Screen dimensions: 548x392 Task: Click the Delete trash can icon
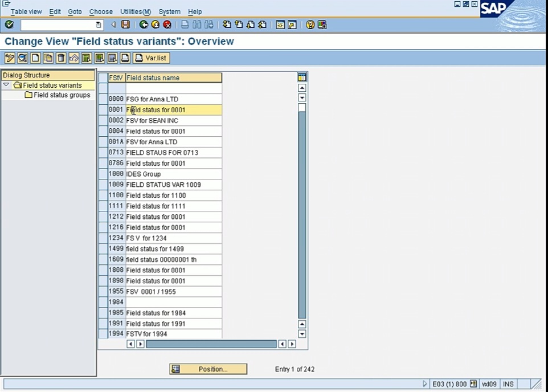pyautogui.click(x=61, y=58)
